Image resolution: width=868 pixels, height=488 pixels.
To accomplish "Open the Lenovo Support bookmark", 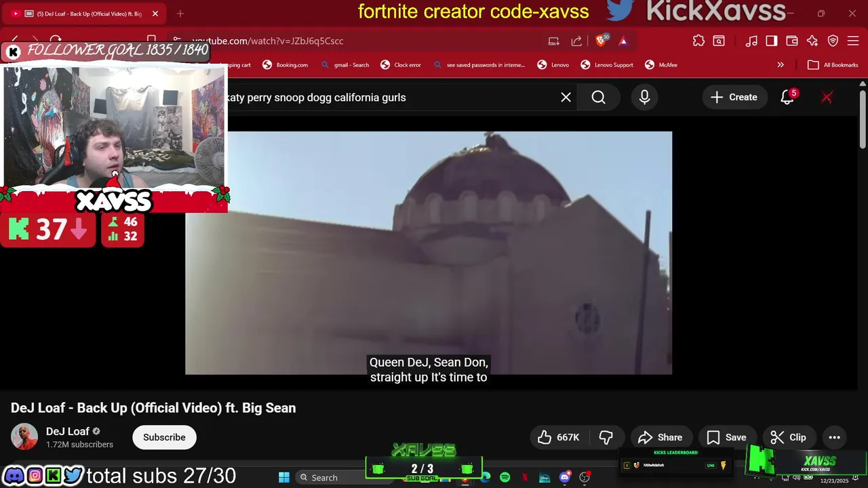I will point(607,65).
